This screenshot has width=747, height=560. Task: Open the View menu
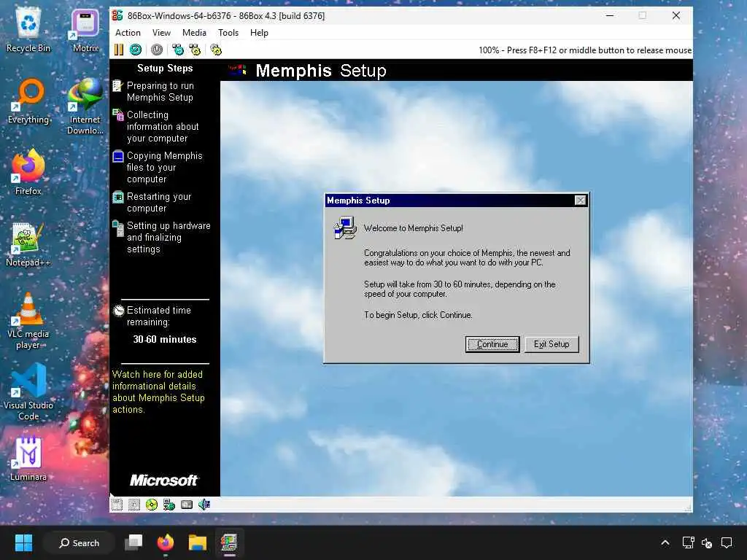[161, 33]
